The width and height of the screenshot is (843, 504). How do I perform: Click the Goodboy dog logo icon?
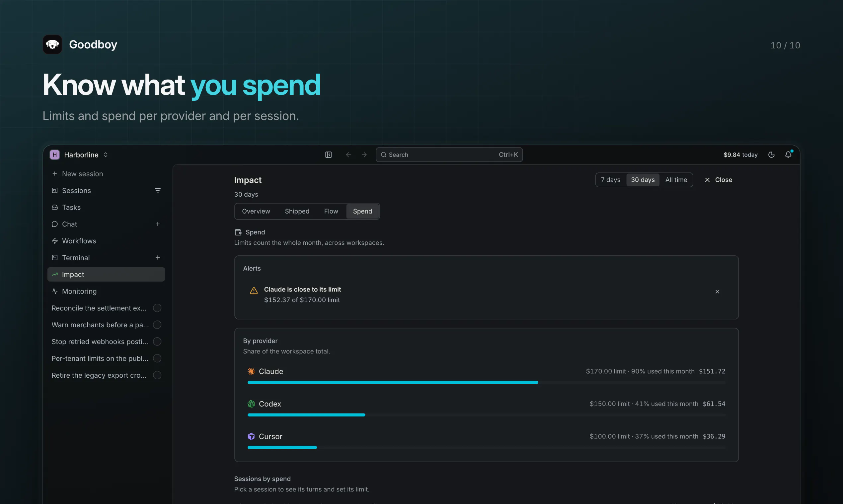point(52,44)
